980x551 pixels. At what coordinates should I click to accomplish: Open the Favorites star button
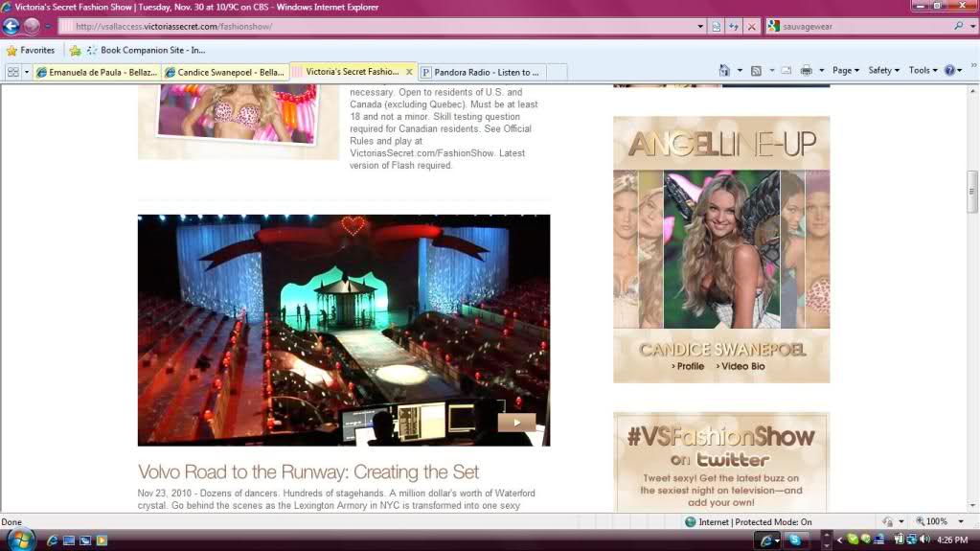pyautogui.click(x=30, y=50)
